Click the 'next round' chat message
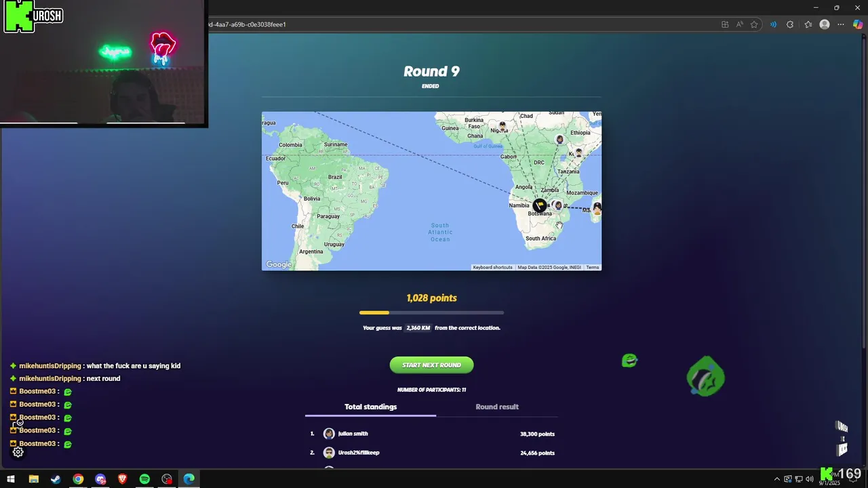Viewport: 868px width, 488px height. pyautogui.click(x=103, y=379)
